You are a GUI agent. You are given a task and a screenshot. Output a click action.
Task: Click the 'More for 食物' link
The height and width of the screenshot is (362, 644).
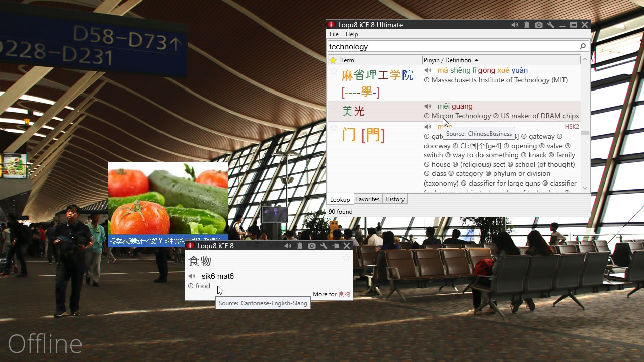[332, 294]
